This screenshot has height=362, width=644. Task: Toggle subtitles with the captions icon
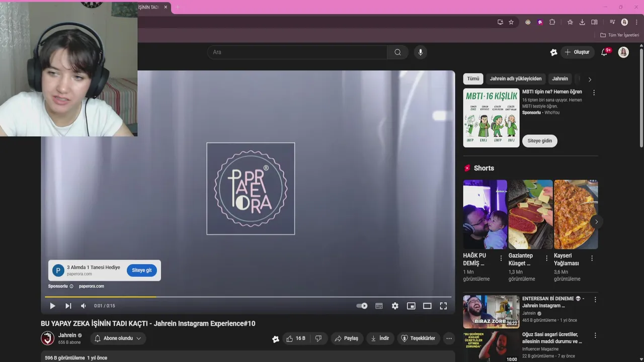tap(379, 306)
